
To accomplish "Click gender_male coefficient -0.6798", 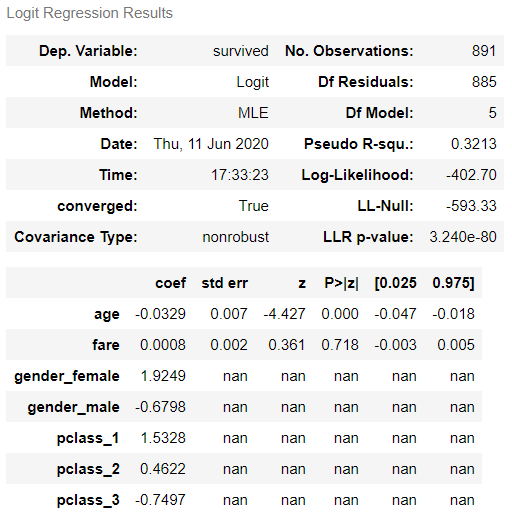I will [160, 407].
